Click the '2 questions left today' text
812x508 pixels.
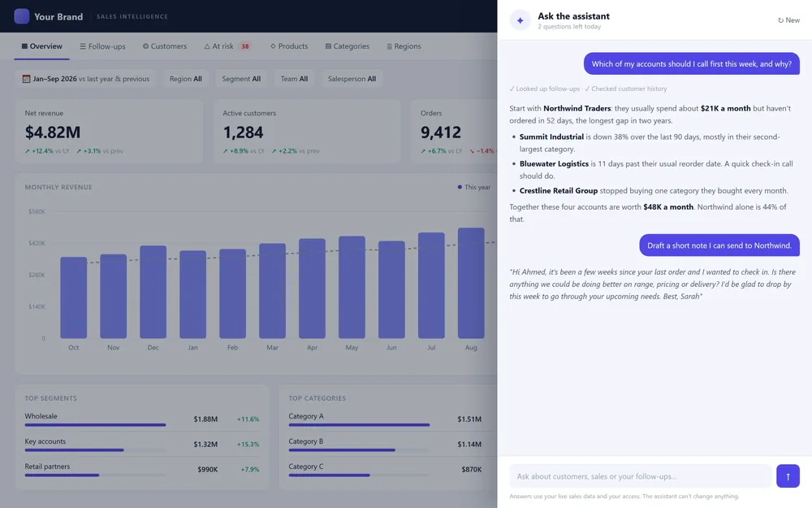569,27
